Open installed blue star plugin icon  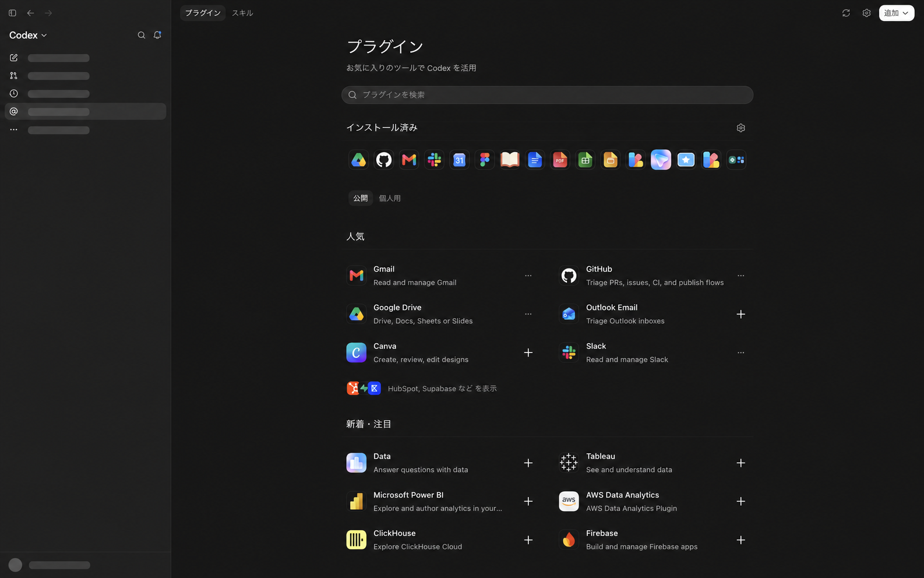[686, 160]
